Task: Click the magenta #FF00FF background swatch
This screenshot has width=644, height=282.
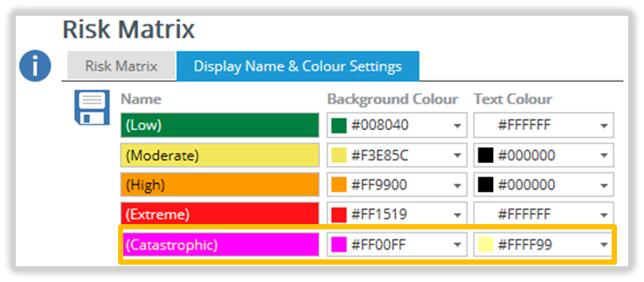Action: click(x=339, y=245)
